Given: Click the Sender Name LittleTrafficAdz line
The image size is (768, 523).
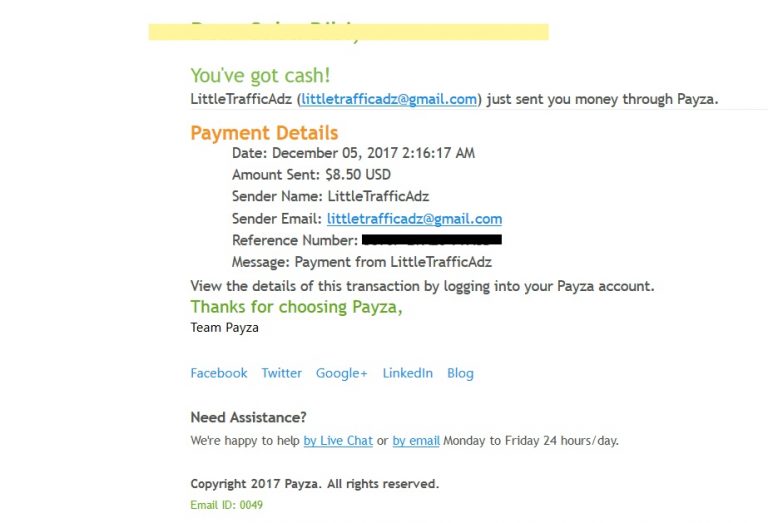Looking at the screenshot, I should coord(330,197).
